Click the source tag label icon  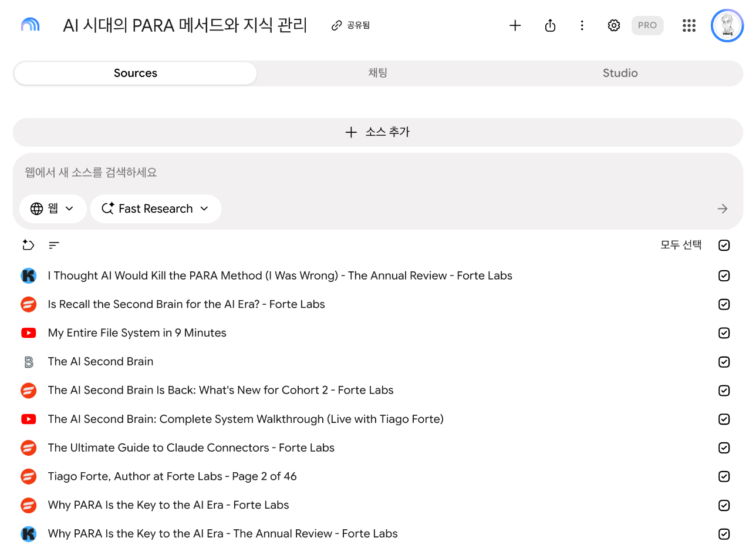28,245
